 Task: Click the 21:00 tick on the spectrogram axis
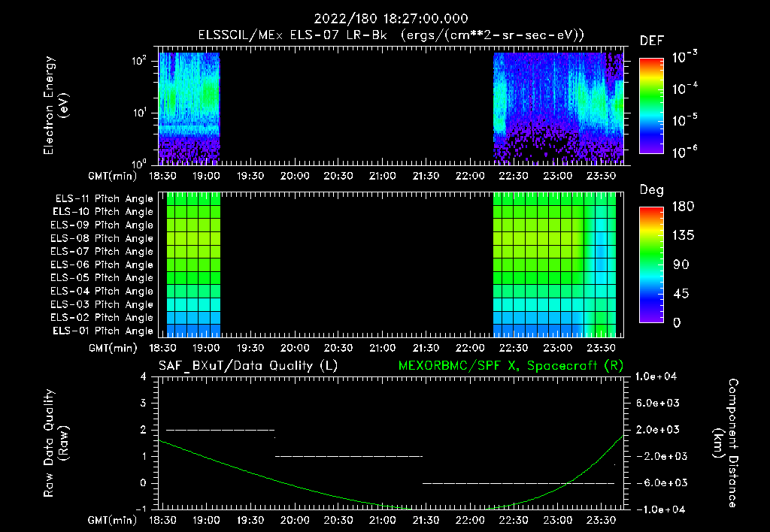coord(383,176)
